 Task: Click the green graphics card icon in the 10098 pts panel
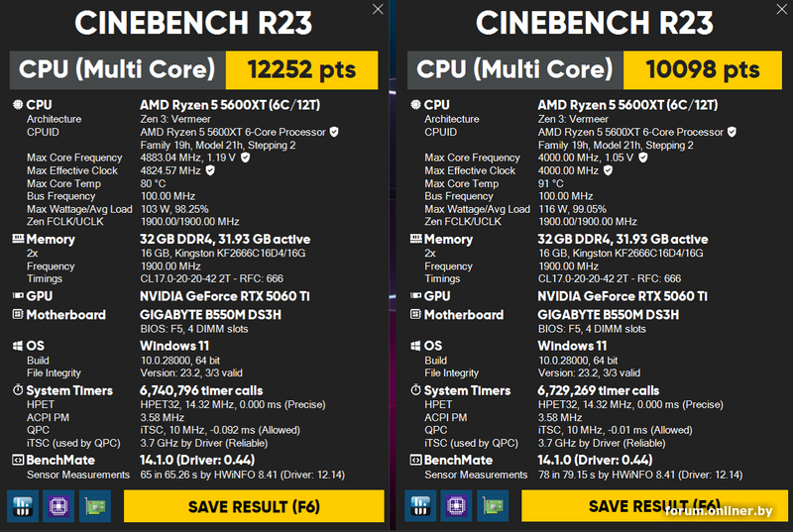[493, 505]
